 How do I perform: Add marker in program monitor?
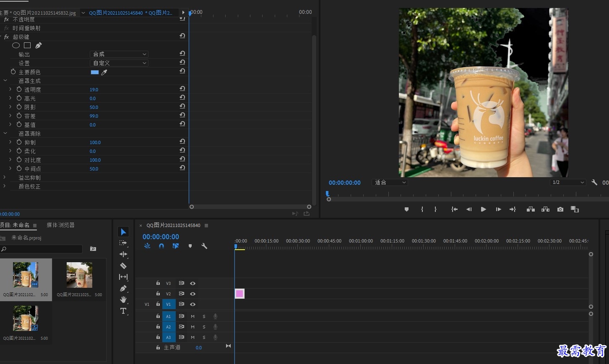406,209
